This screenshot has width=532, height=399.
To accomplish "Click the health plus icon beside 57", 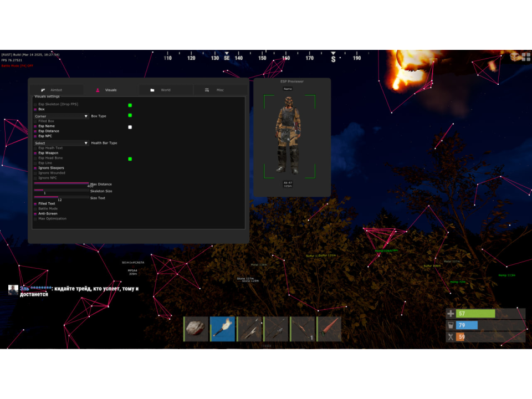I will [451, 314].
